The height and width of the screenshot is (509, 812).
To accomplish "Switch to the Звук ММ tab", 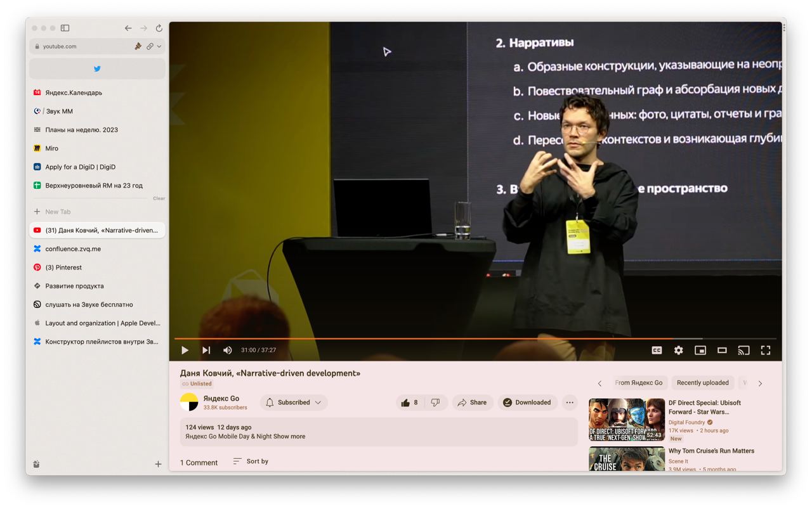I will (x=97, y=111).
